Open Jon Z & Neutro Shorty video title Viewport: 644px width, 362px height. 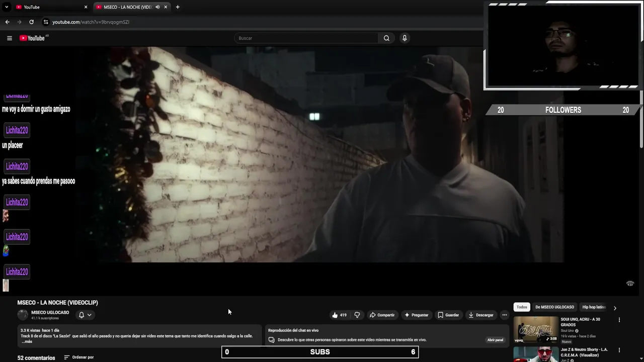584,352
